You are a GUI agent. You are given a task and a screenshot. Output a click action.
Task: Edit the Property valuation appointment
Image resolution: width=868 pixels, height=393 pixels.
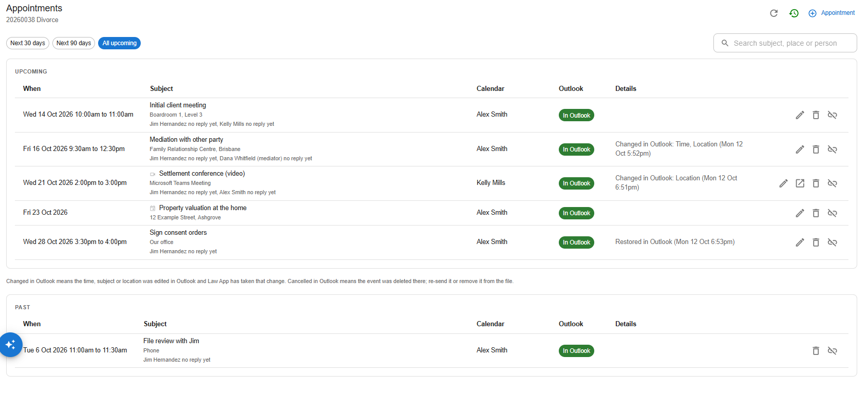(x=800, y=213)
